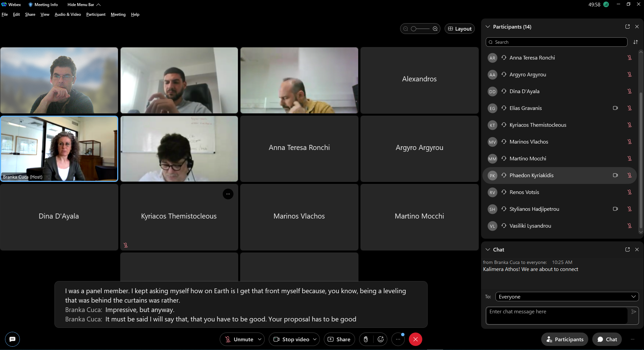Unmute the microphone

pyautogui.click(x=239, y=339)
